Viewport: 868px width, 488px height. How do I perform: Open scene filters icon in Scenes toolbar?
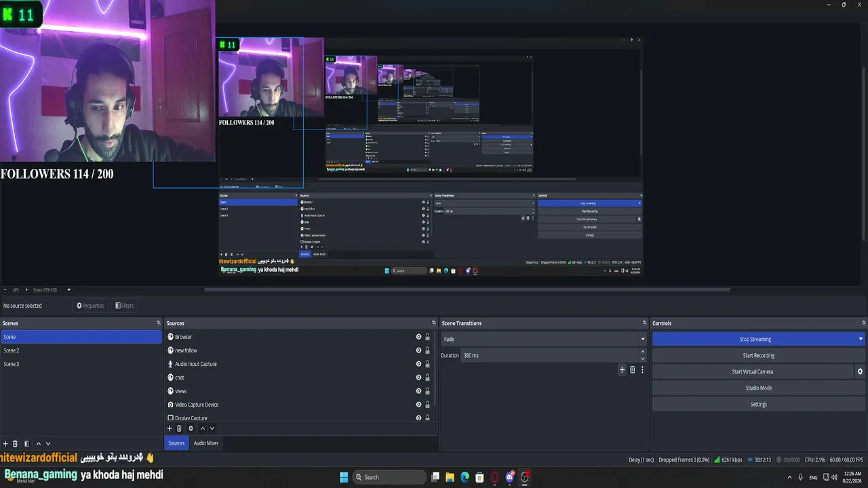click(26, 444)
